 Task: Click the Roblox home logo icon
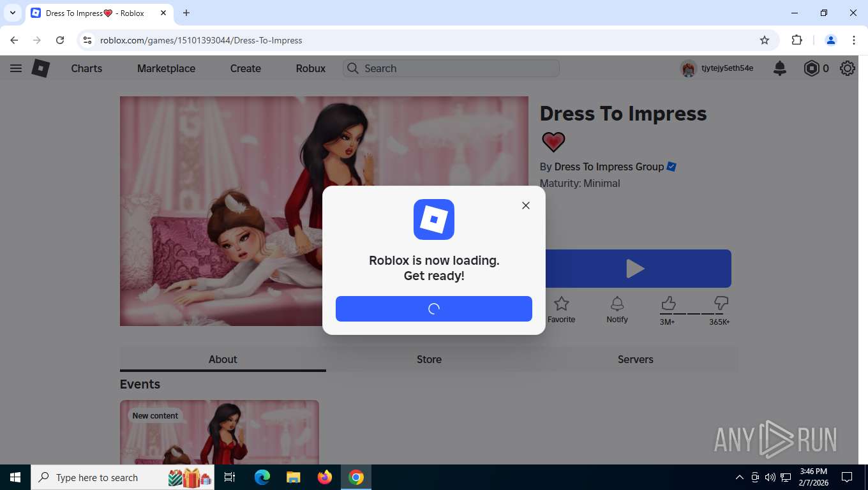pyautogui.click(x=41, y=68)
